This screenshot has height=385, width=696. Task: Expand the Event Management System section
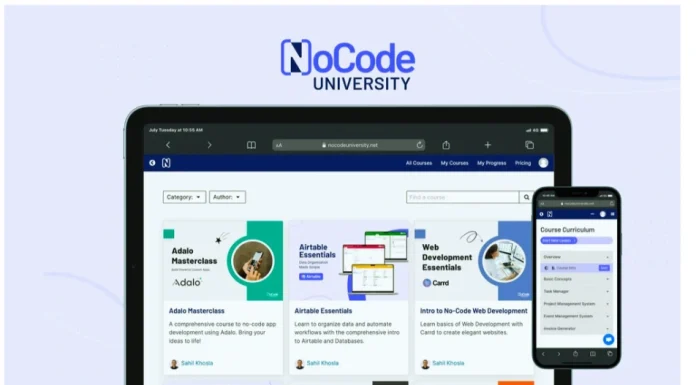576,316
